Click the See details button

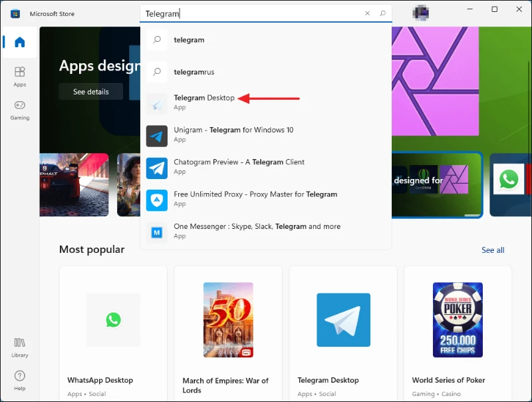click(91, 92)
